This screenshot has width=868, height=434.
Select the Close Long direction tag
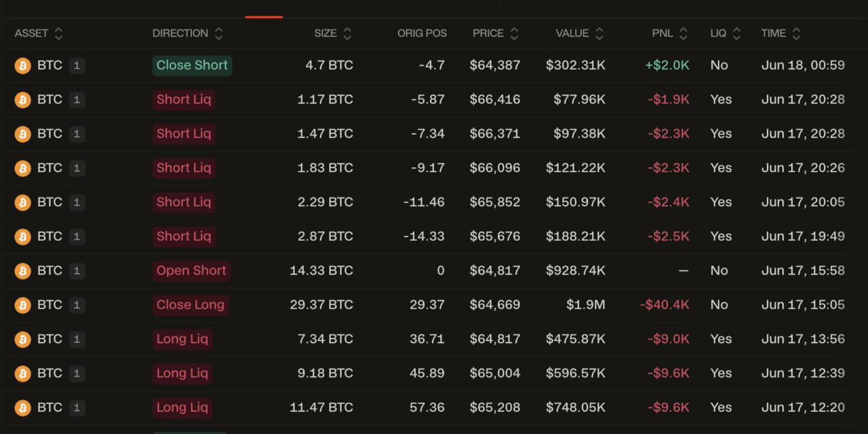point(191,305)
